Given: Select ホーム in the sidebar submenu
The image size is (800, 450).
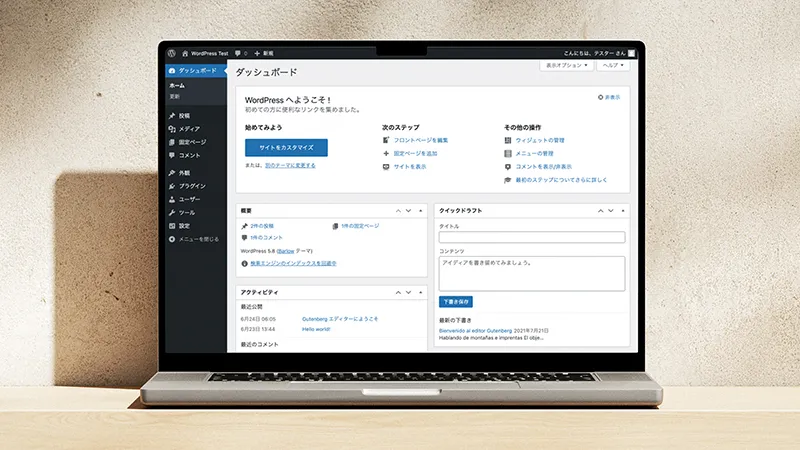Looking at the screenshot, I should pos(177,86).
